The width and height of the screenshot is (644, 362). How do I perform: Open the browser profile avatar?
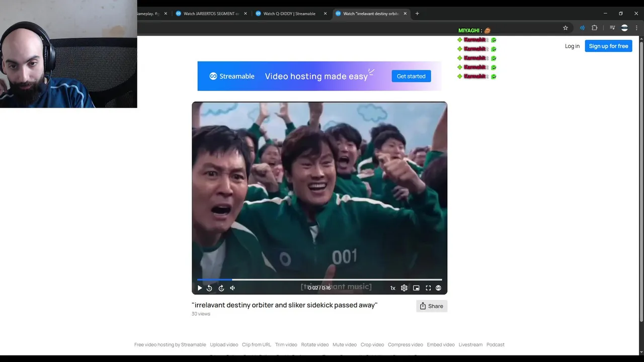click(x=624, y=28)
